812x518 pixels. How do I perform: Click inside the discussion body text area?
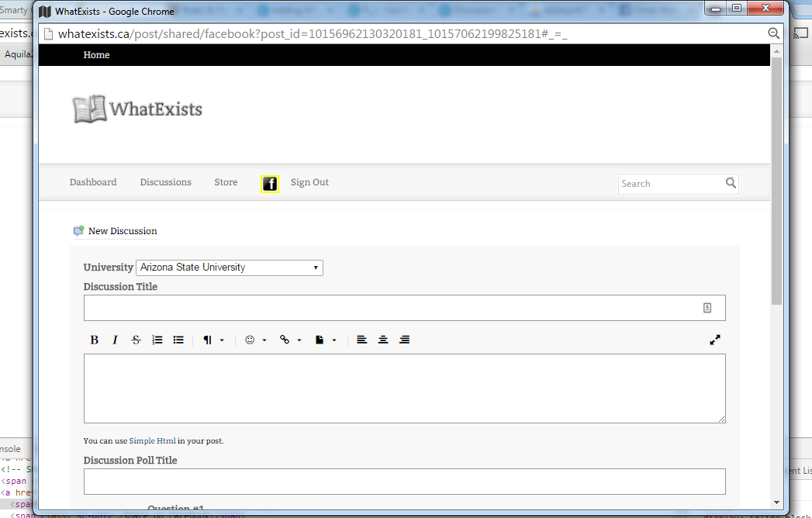(x=404, y=388)
